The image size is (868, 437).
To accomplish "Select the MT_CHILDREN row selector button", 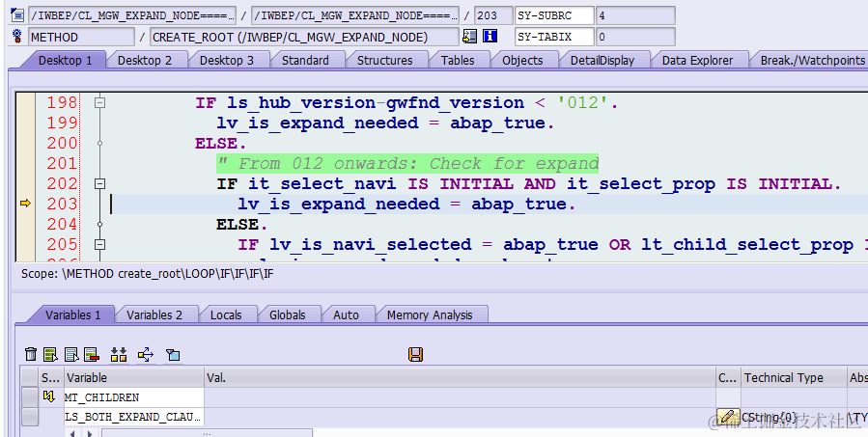I will point(30,397).
